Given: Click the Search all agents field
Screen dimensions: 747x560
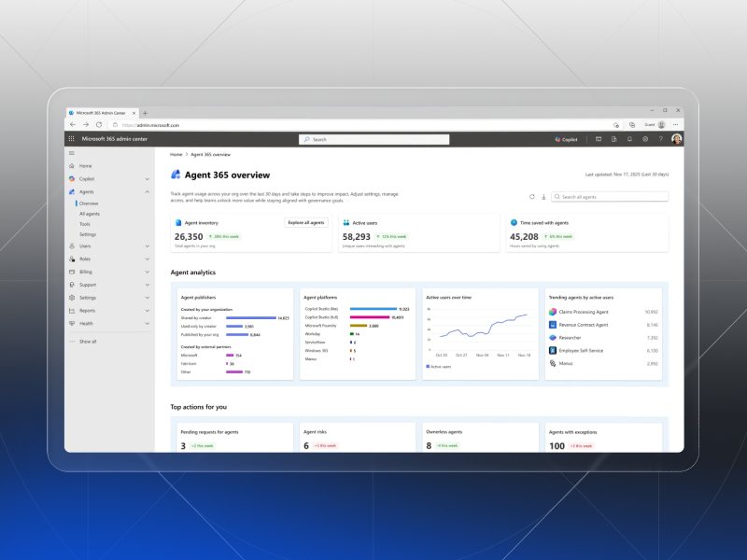Looking at the screenshot, I should click(x=610, y=197).
